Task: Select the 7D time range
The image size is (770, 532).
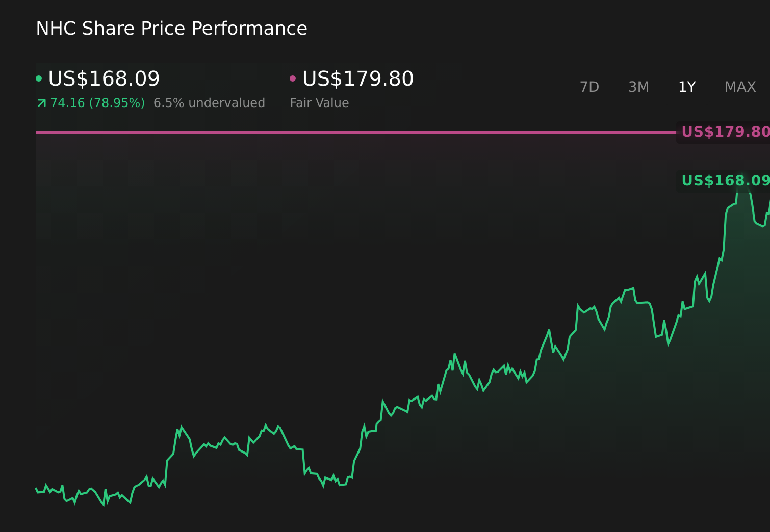Action: click(589, 87)
